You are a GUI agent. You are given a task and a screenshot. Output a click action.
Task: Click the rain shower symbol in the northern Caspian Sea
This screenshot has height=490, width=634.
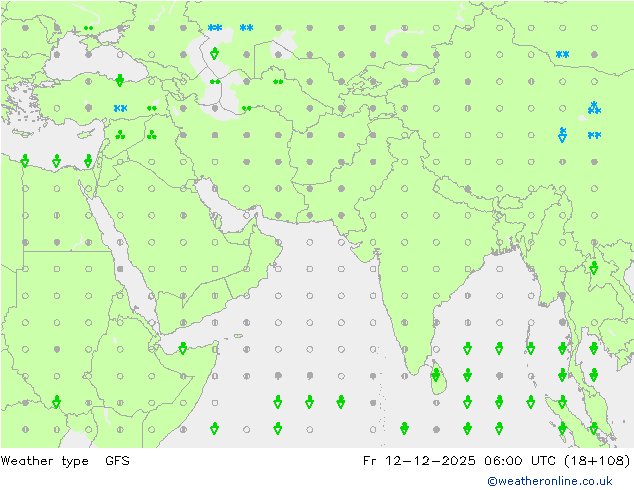(x=215, y=53)
